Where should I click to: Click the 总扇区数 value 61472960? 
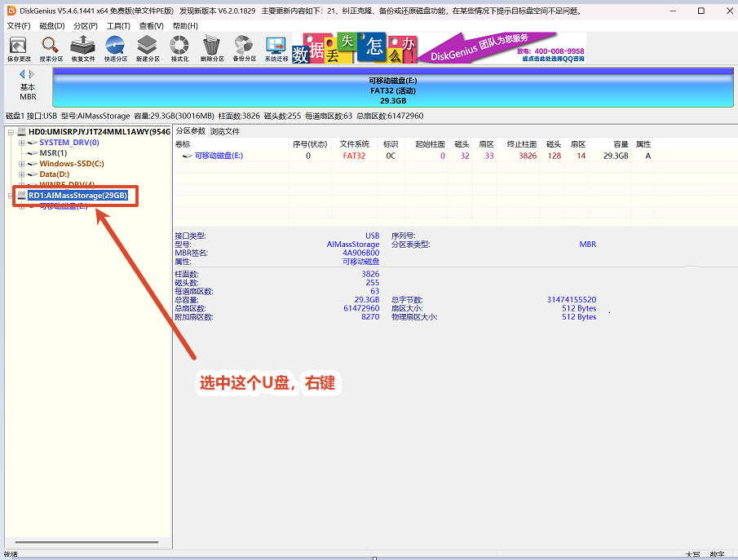pyautogui.click(x=361, y=308)
